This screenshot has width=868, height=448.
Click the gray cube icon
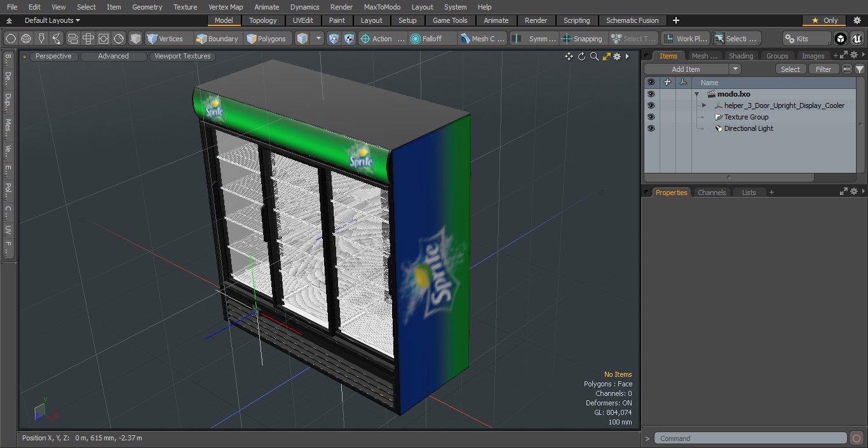click(135, 39)
